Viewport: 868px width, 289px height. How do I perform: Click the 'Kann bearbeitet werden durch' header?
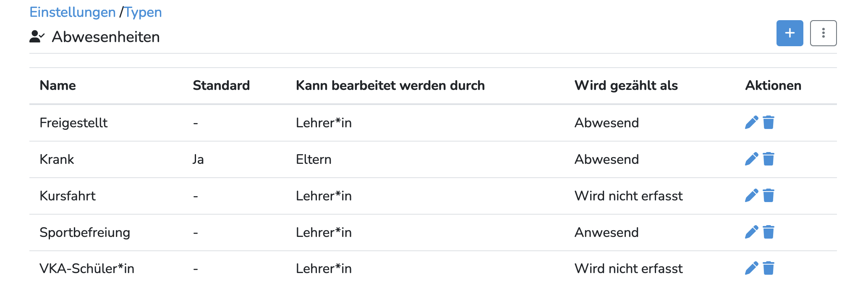[390, 86]
